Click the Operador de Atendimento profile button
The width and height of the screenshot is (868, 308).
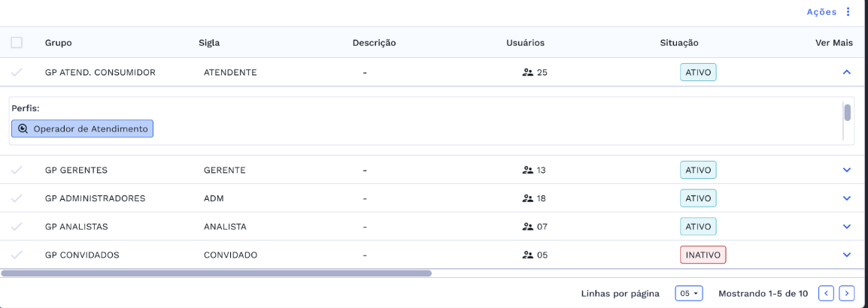83,129
